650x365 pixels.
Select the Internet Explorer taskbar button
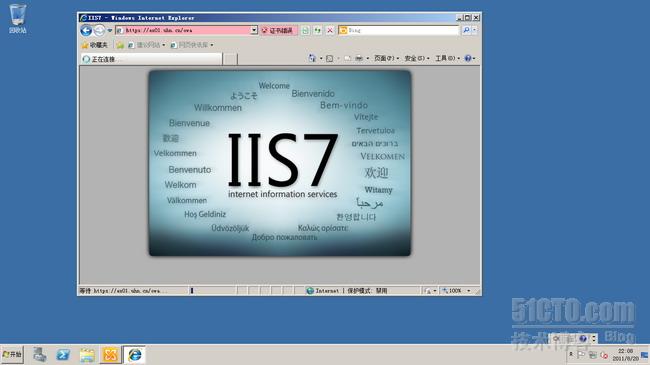tap(134, 355)
